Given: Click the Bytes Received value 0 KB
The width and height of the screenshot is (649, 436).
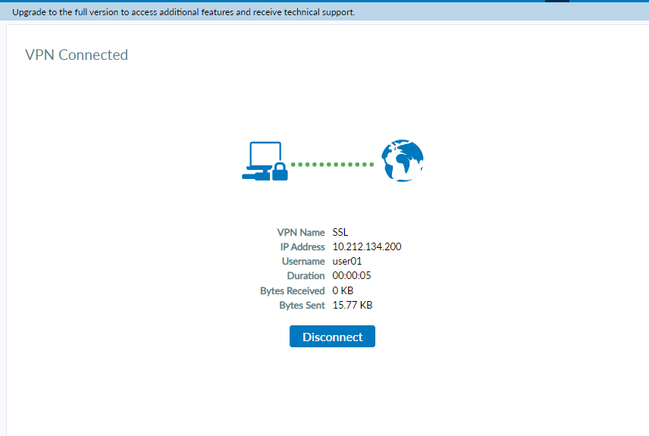Looking at the screenshot, I should point(343,291).
